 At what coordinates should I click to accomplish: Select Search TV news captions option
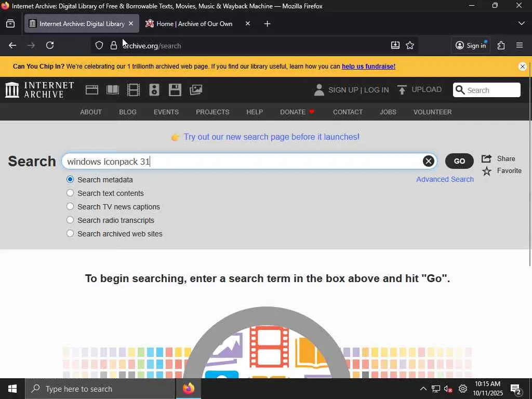pyautogui.click(x=70, y=207)
